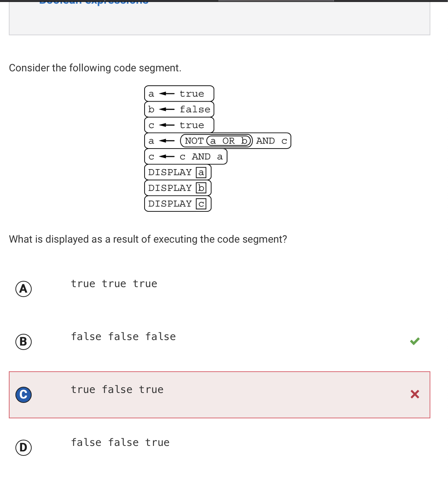Screen dimensions: 448x479
Task: Click the 'true true true' answer text
Action: pyautogui.click(x=114, y=284)
